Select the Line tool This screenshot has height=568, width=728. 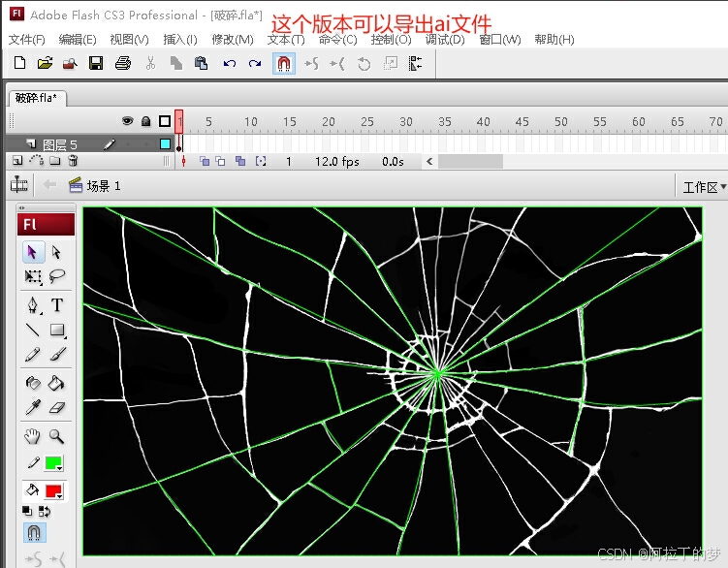click(x=33, y=330)
